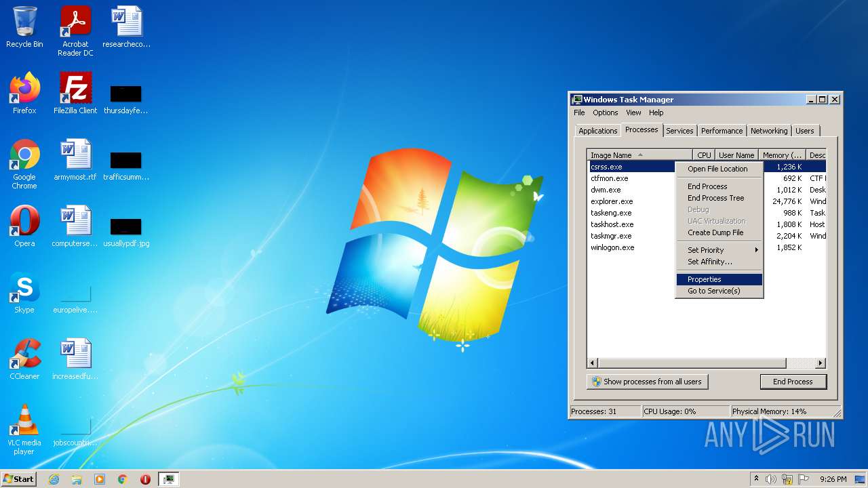The width and height of the screenshot is (868, 488).
Task: Click the Start button
Action: (18, 479)
